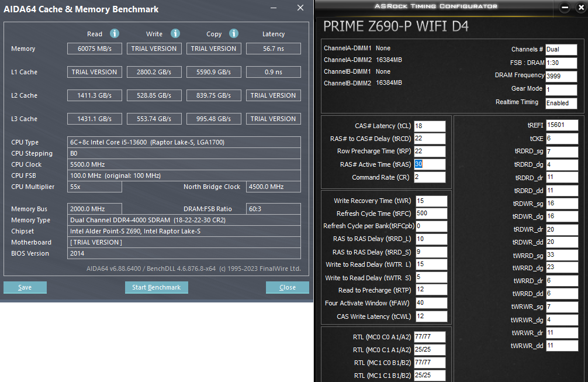Click Start Benchmark button
This screenshot has width=588, height=382.
(x=157, y=287)
